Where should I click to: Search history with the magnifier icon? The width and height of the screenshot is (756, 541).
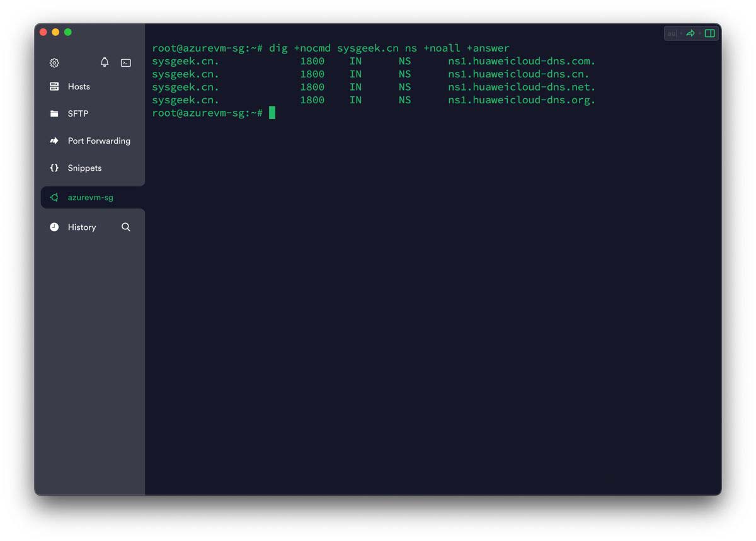point(126,227)
